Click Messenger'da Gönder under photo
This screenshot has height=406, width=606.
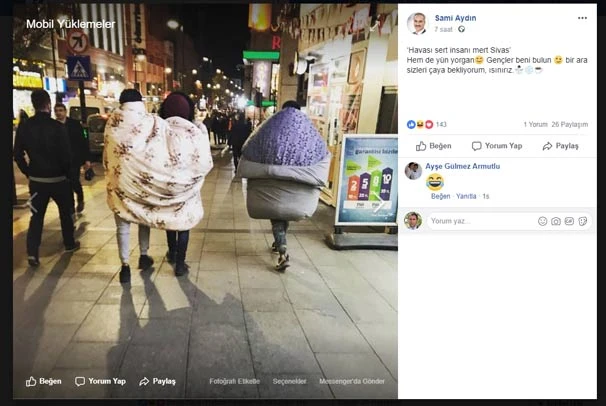click(x=352, y=381)
